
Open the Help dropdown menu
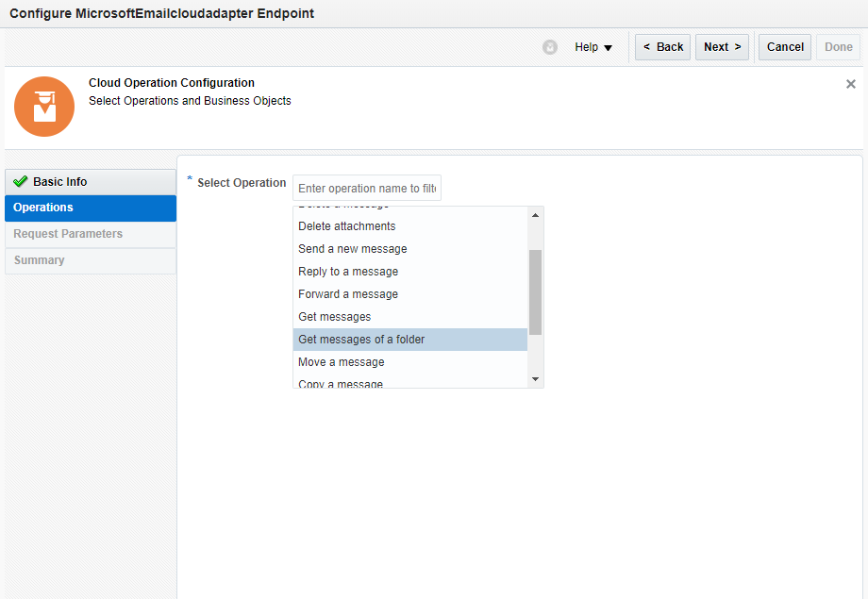pyautogui.click(x=593, y=47)
